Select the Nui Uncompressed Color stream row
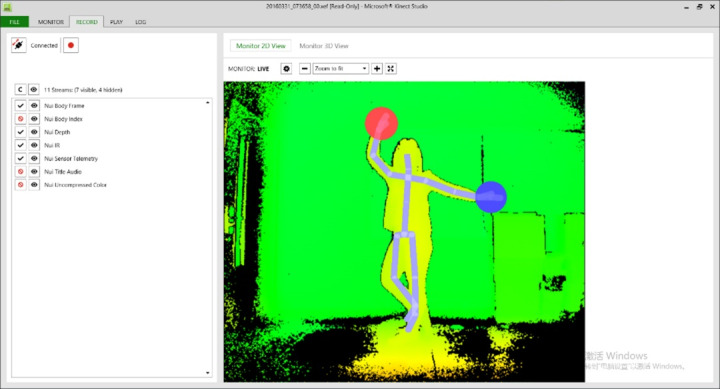The height and width of the screenshot is (389, 720). 111,185
